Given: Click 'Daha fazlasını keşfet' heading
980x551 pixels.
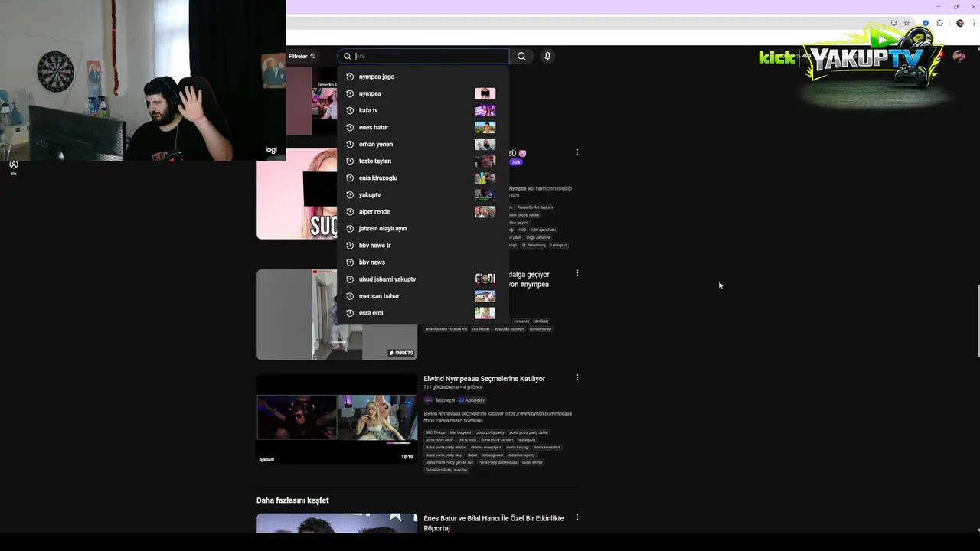Looking at the screenshot, I should coord(292,500).
